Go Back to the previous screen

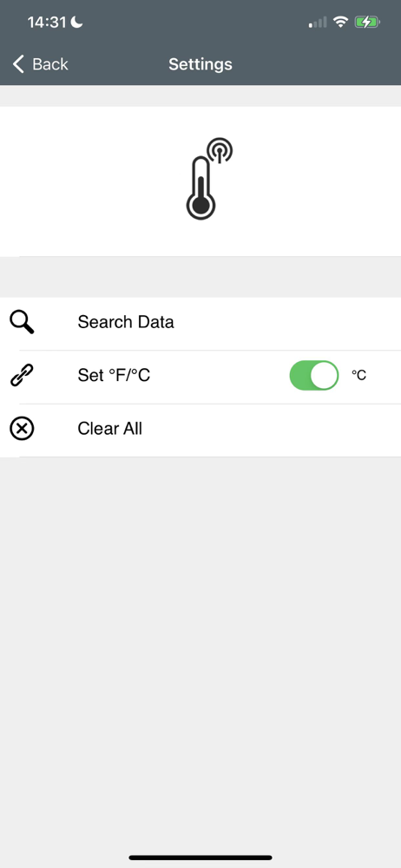pos(41,64)
